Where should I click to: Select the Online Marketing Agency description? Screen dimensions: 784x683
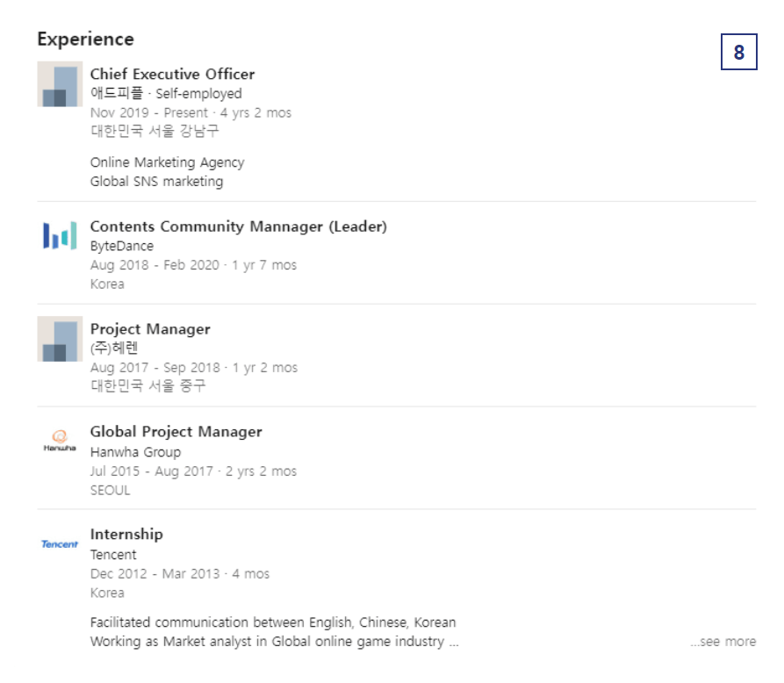tap(168, 162)
